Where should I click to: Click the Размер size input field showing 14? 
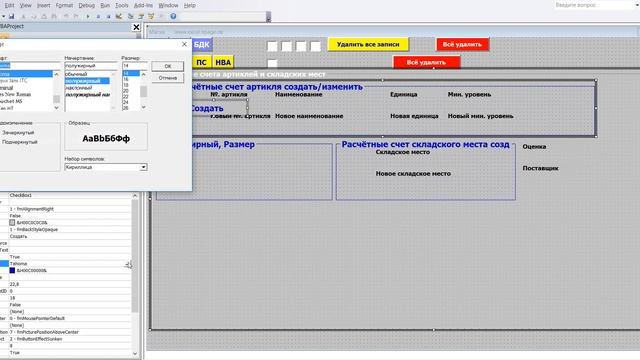click(x=134, y=66)
